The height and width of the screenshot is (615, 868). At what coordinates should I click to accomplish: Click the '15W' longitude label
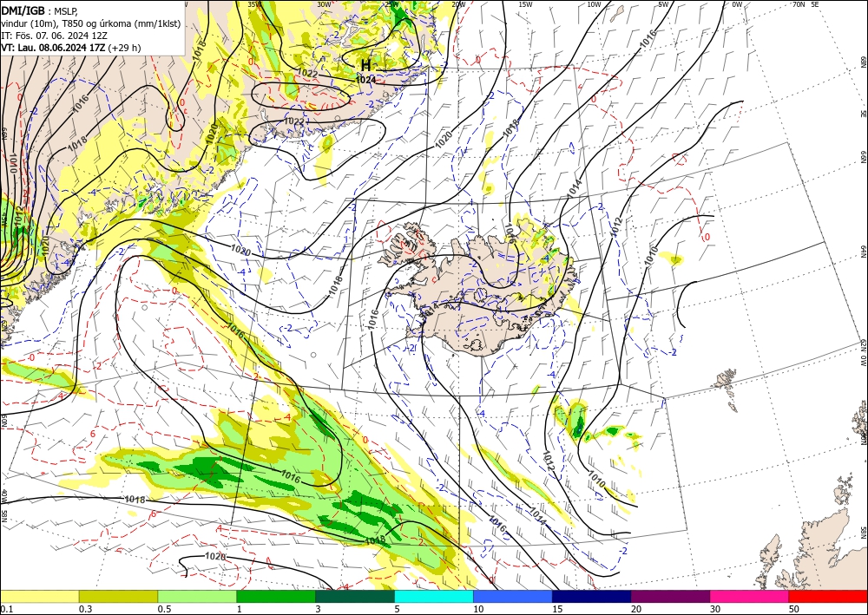click(526, 4)
